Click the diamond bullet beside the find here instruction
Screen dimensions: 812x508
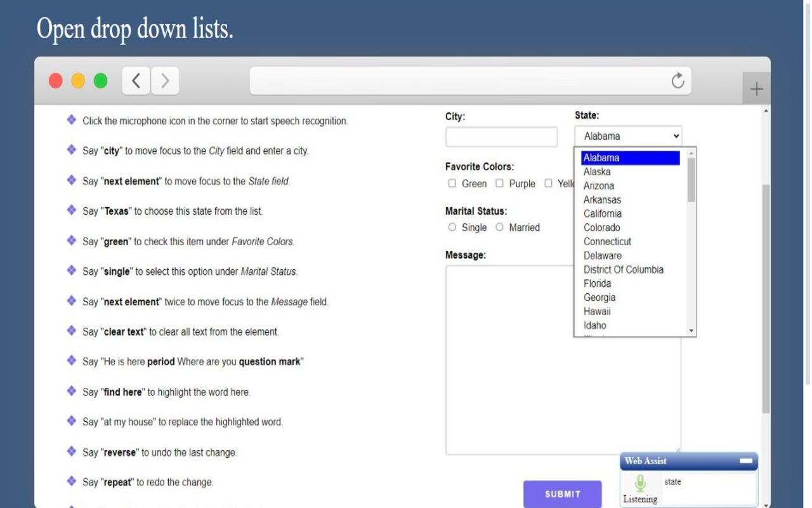(71, 392)
